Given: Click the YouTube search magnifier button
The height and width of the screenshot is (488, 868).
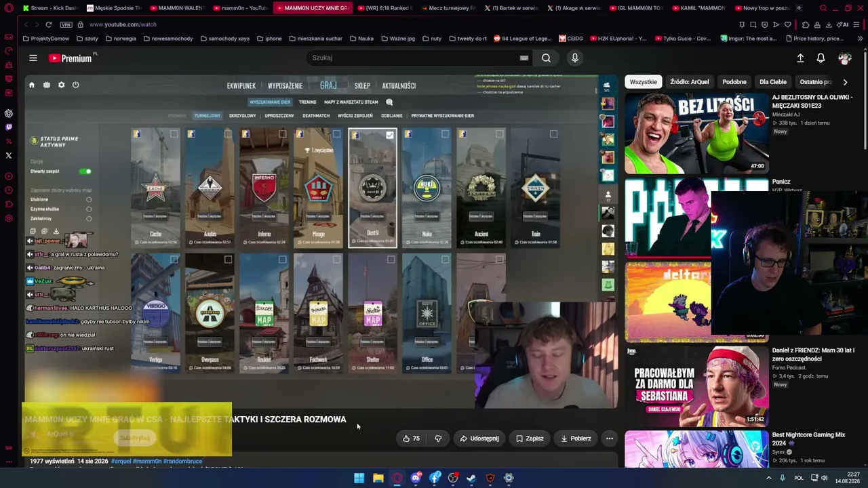Looking at the screenshot, I should [546, 58].
